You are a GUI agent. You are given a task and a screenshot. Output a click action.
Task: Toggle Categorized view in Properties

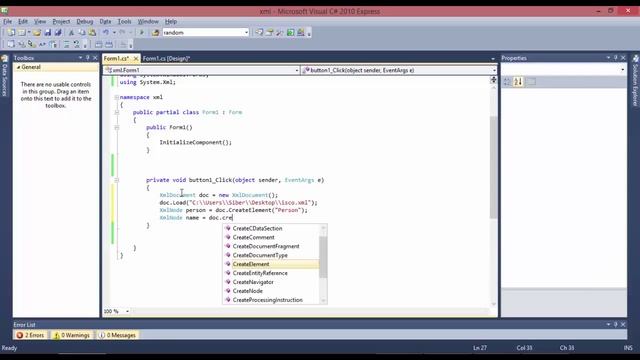(507, 82)
